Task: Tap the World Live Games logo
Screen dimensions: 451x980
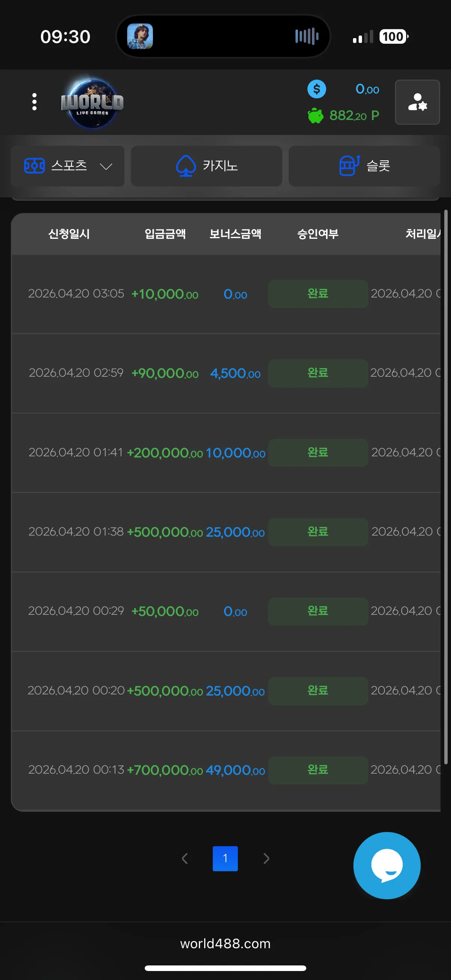Action: click(x=92, y=103)
